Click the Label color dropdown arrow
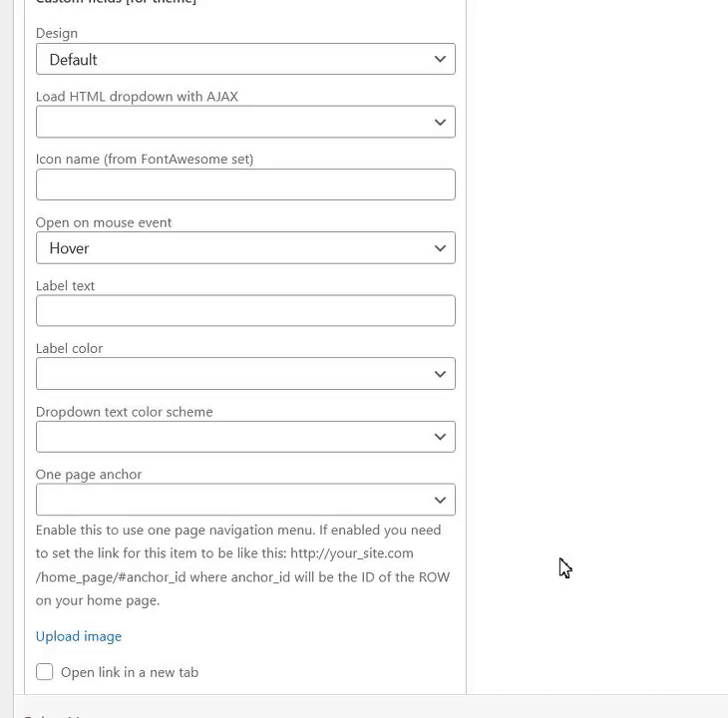 [x=440, y=374]
